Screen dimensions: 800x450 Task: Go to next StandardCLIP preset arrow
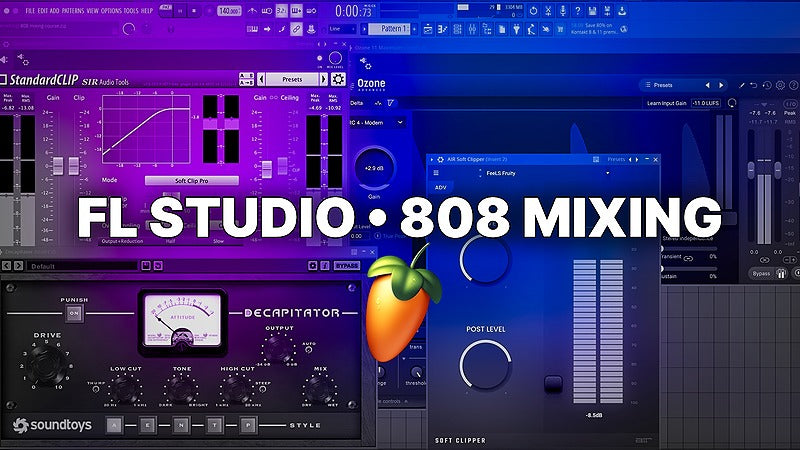pyautogui.click(x=323, y=79)
